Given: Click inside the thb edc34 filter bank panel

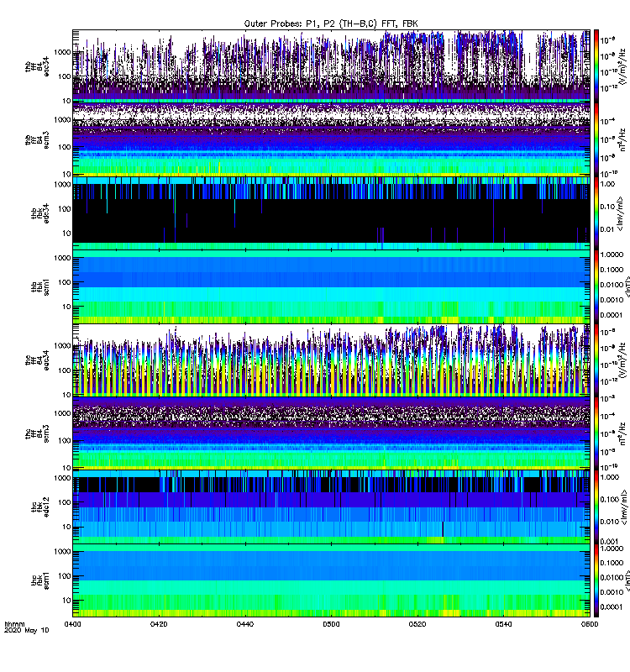Looking at the screenshot, I should [x=331, y=213].
